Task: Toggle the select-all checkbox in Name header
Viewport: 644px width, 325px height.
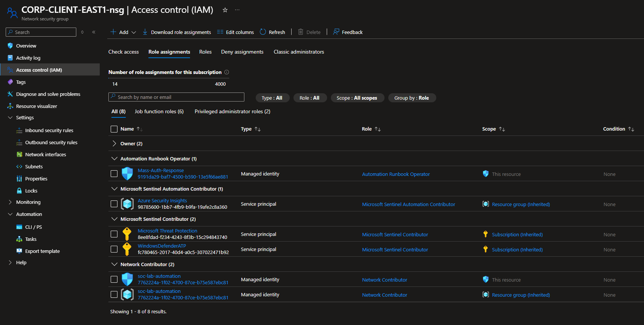Action: [114, 129]
